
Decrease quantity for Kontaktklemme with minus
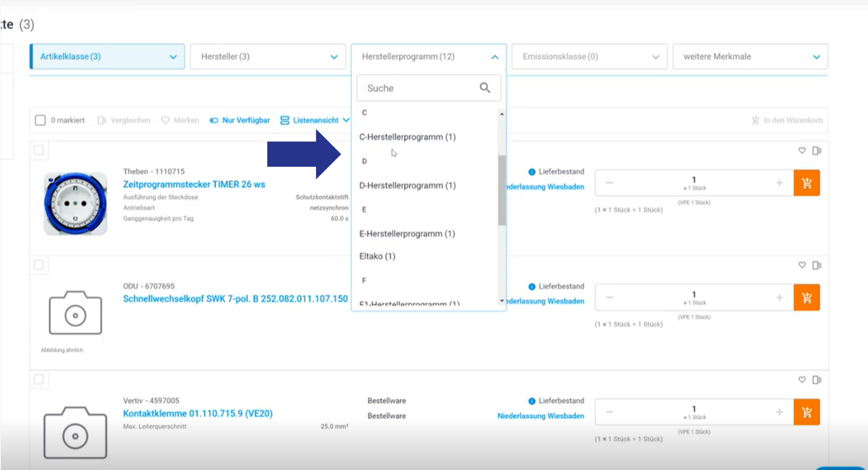click(609, 411)
